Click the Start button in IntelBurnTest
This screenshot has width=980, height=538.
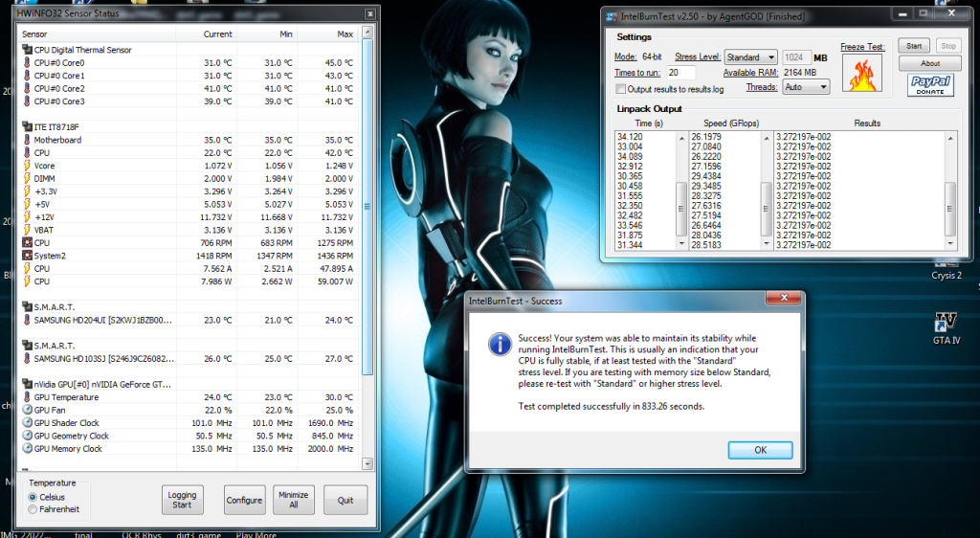point(914,46)
